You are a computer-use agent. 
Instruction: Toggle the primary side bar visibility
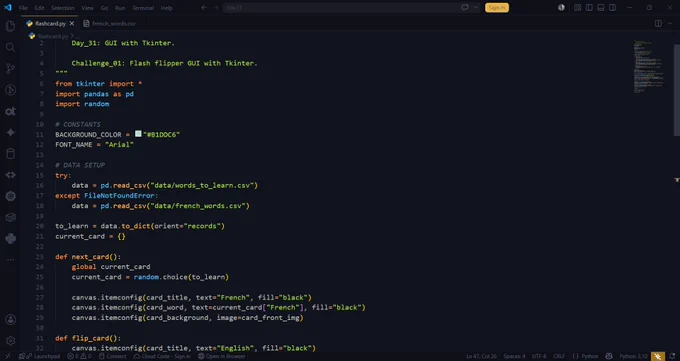[589, 7]
